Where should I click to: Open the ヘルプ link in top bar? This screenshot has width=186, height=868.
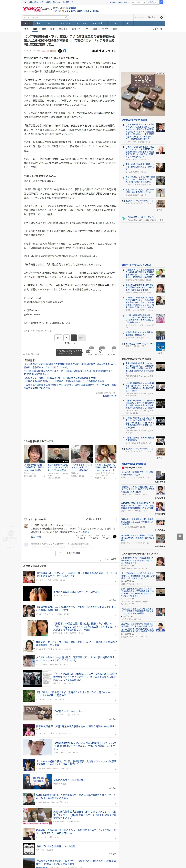click(127, 2)
